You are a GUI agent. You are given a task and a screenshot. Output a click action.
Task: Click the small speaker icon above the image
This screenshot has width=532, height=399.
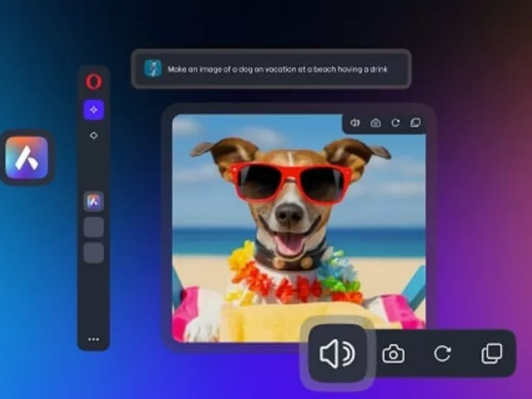tap(355, 123)
